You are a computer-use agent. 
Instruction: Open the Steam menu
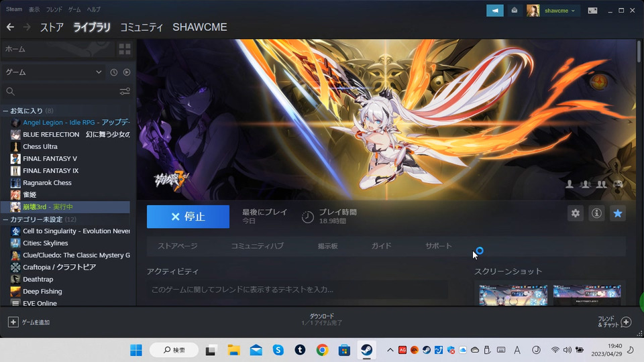tap(14, 9)
